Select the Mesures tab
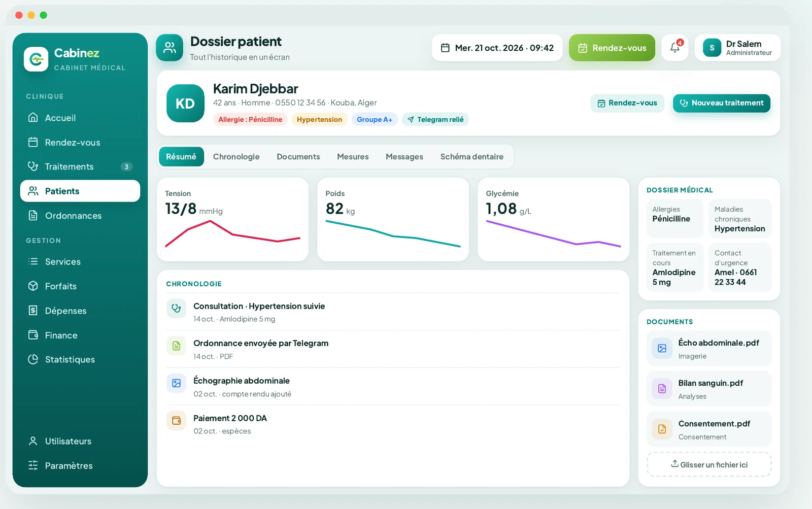This screenshot has width=812, height=509. [x=353, y=157]
